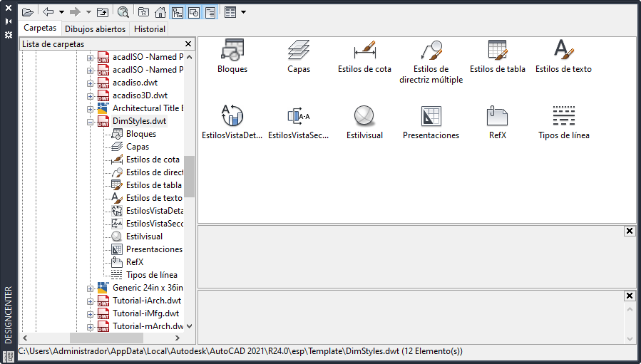This screenshot has width=641, height=364.
Task: Select Estilos de cota tree item
Action: click(153, 160)
